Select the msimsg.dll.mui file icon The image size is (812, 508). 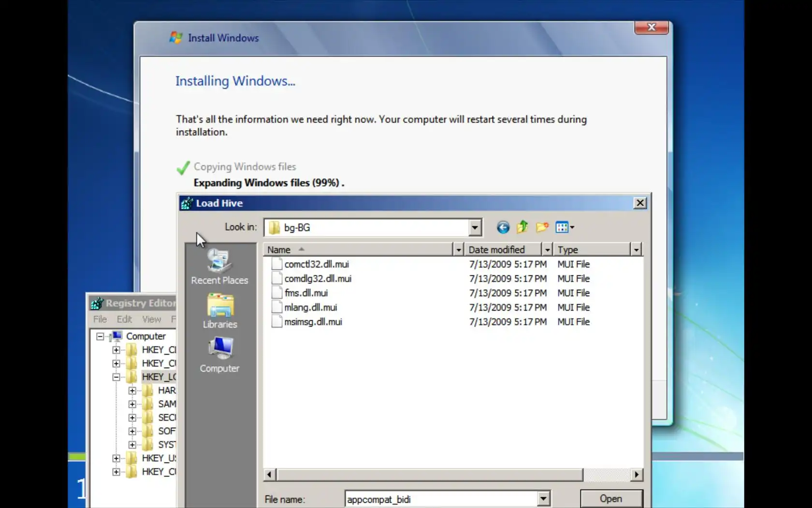[276, 322]
